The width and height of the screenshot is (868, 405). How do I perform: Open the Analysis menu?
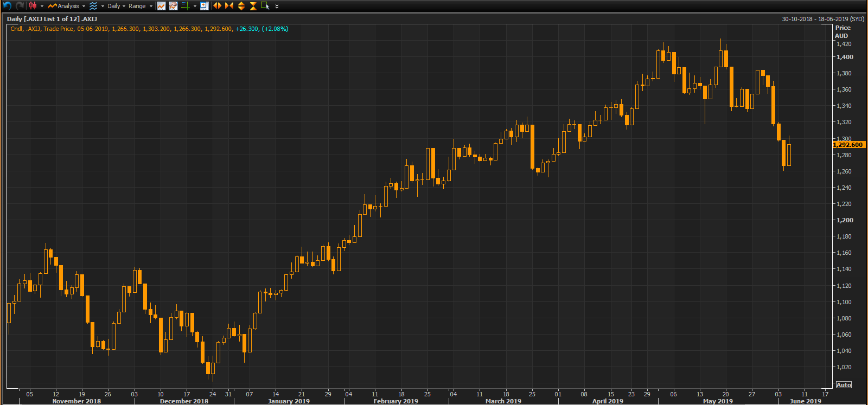coord(63,6)
